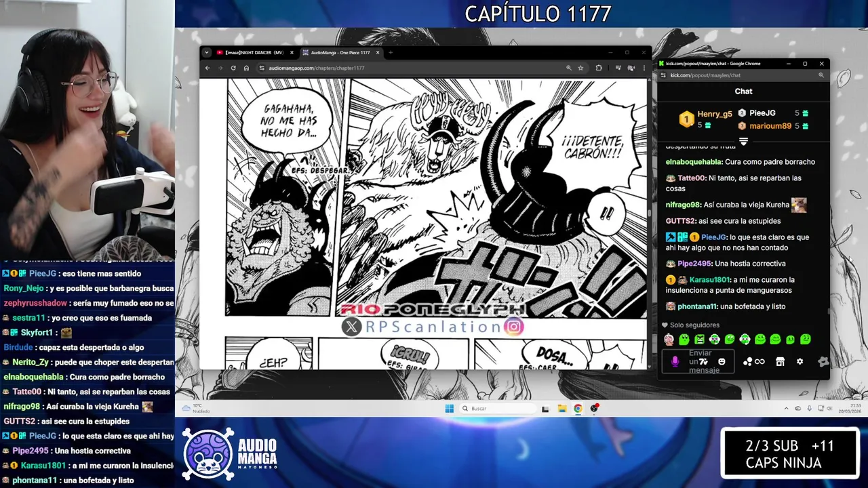The image size is (868, 488).
Task: Select the AudioManga - One Piece 1177 tab
Action: 340,53
